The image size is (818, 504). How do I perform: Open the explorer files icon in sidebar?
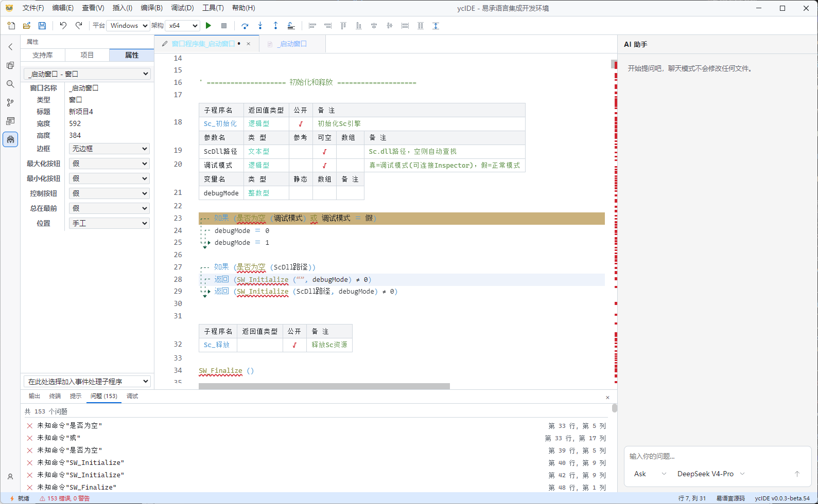(x=10, y=65)
